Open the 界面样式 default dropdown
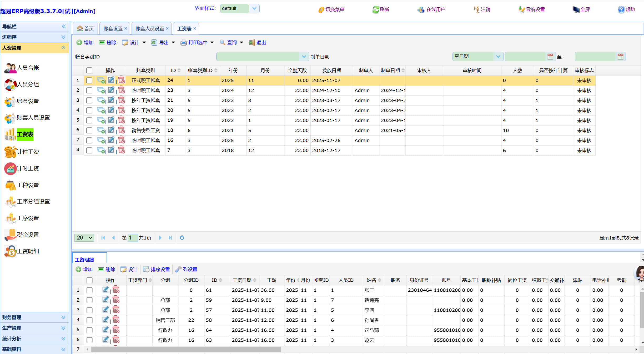The image size is (644, 354). pos(254,8)
